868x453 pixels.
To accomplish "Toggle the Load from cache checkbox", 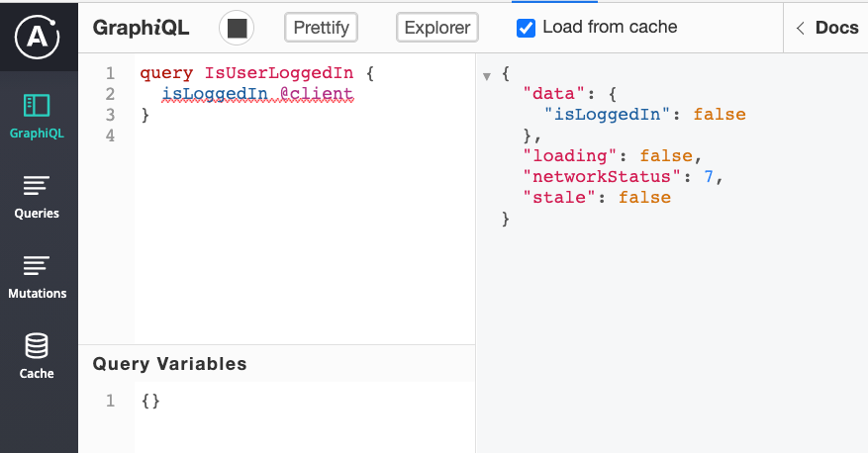I will (527, 28).
